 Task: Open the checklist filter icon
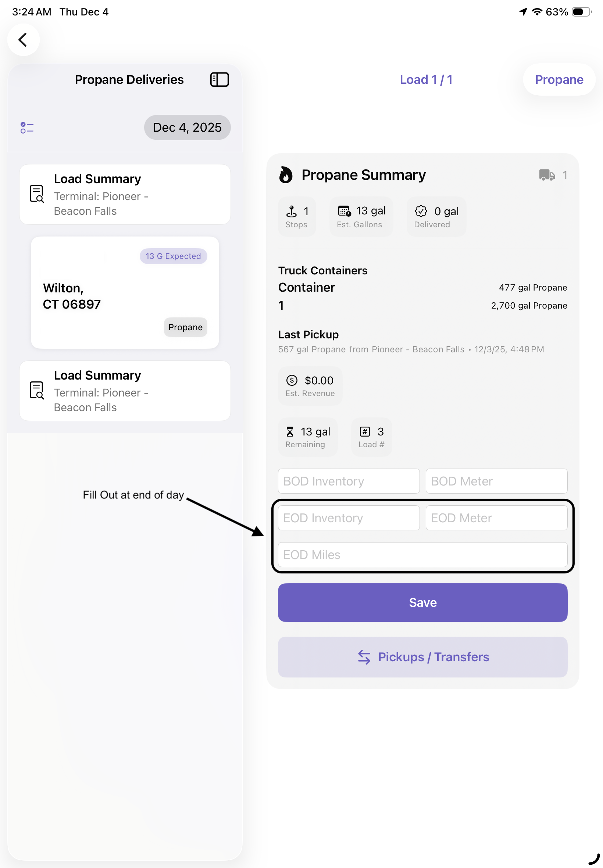point(27,128)
